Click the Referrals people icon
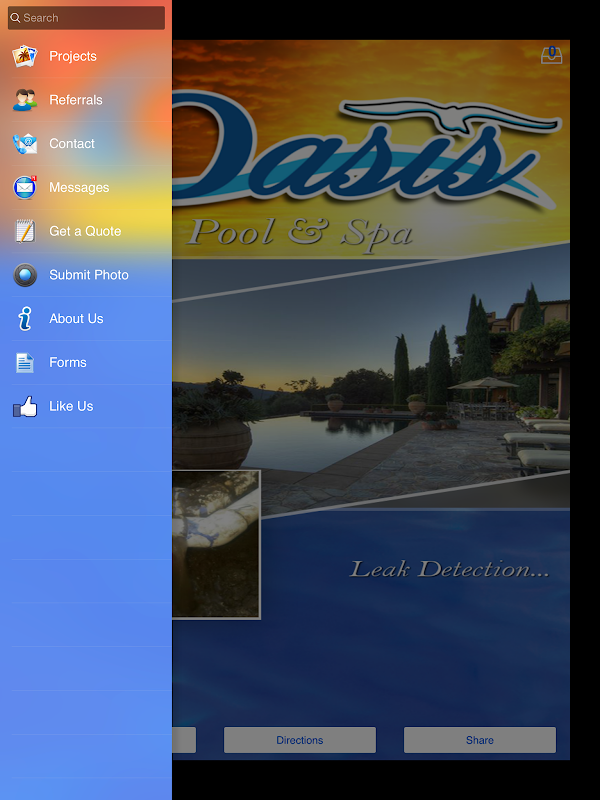 [24, 100]
